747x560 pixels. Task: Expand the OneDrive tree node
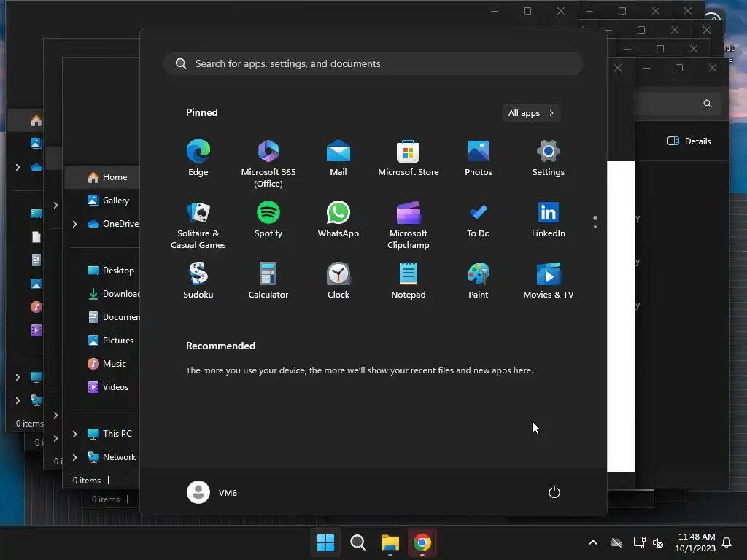(x=75, y=224)
